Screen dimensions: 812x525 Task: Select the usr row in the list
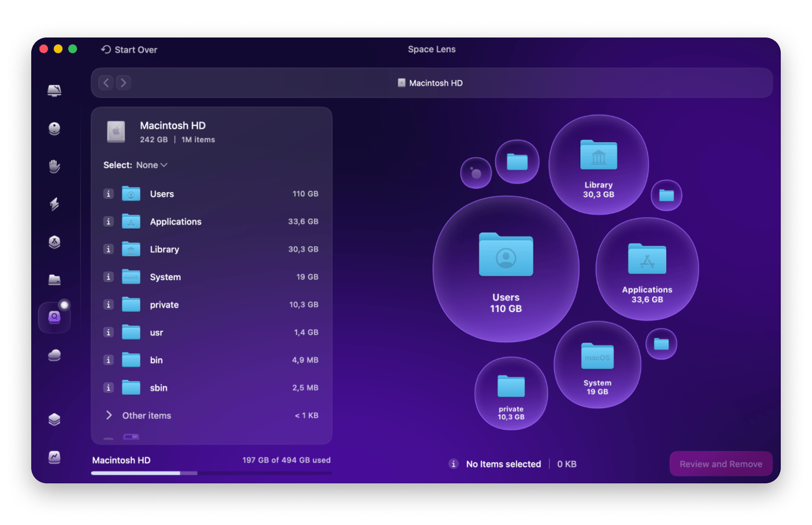pos(211,332)
